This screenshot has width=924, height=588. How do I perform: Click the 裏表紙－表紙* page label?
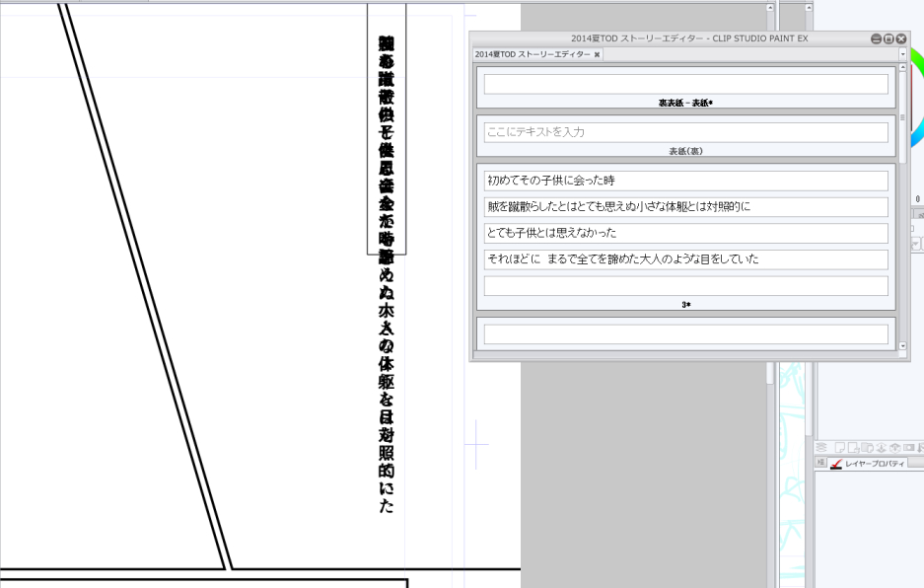coord(685,103)
